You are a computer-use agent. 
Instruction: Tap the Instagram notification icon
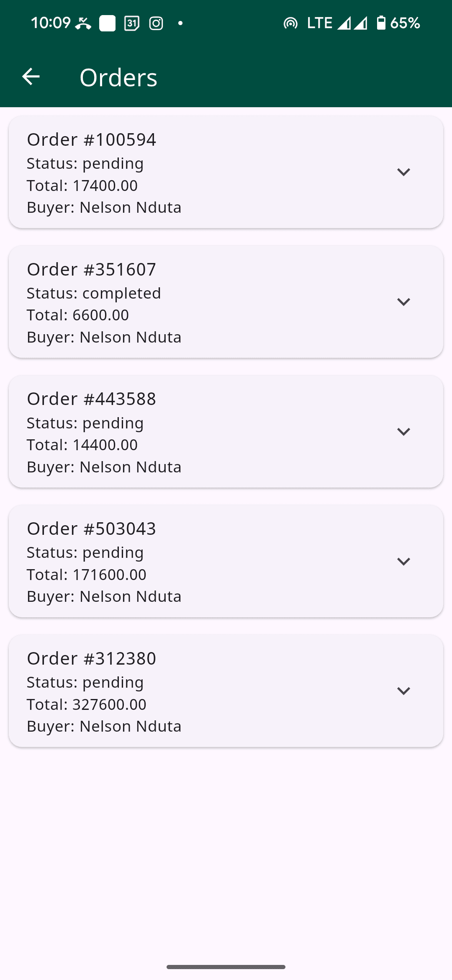156,23
